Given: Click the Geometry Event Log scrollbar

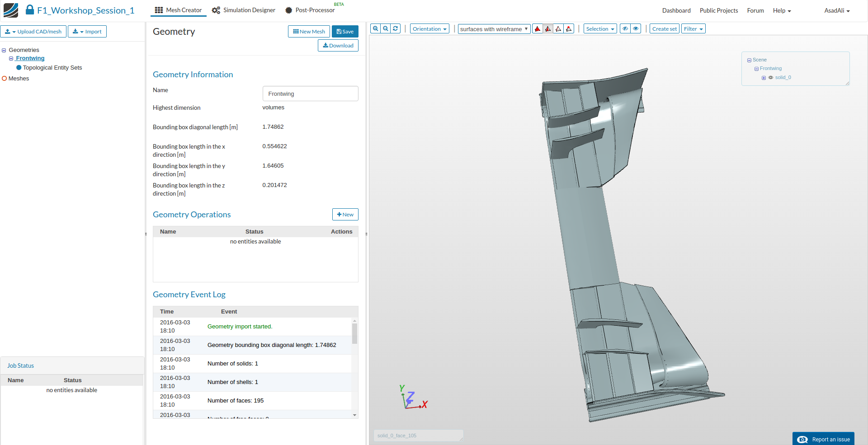Looking at the screenshot, I should [354, 334].
